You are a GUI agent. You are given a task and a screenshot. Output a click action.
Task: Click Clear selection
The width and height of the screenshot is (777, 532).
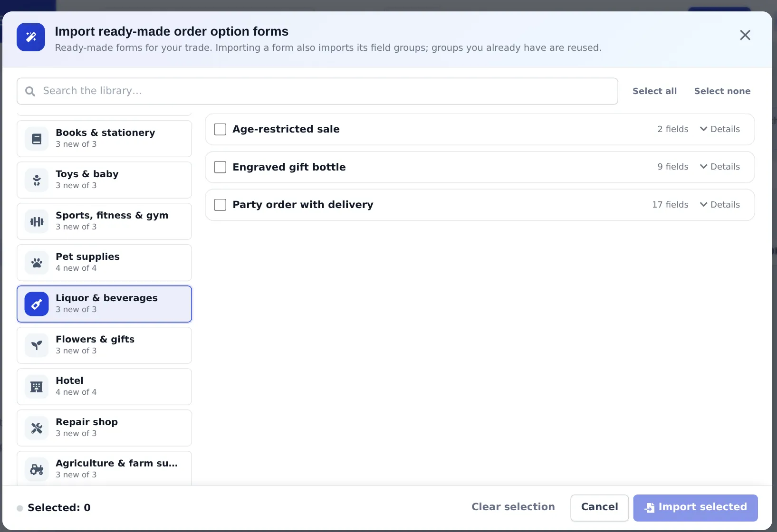pos(513,507)
